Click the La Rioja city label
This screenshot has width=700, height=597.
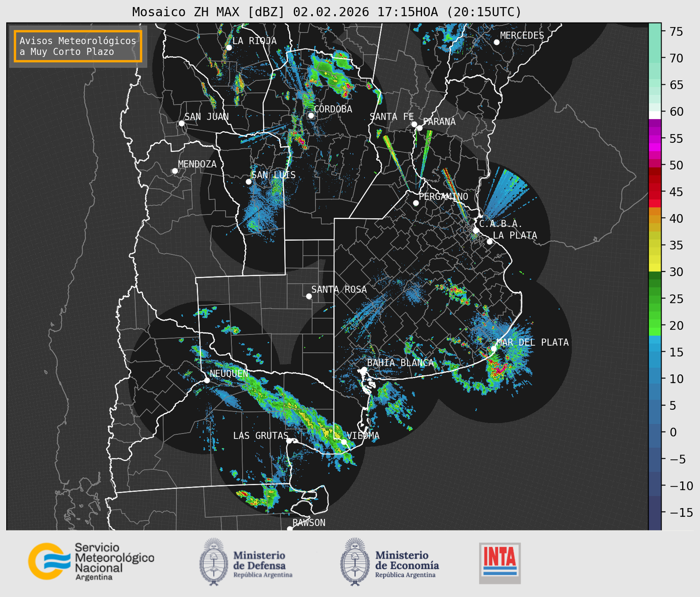pyautogui.click(x=254, y=41)
